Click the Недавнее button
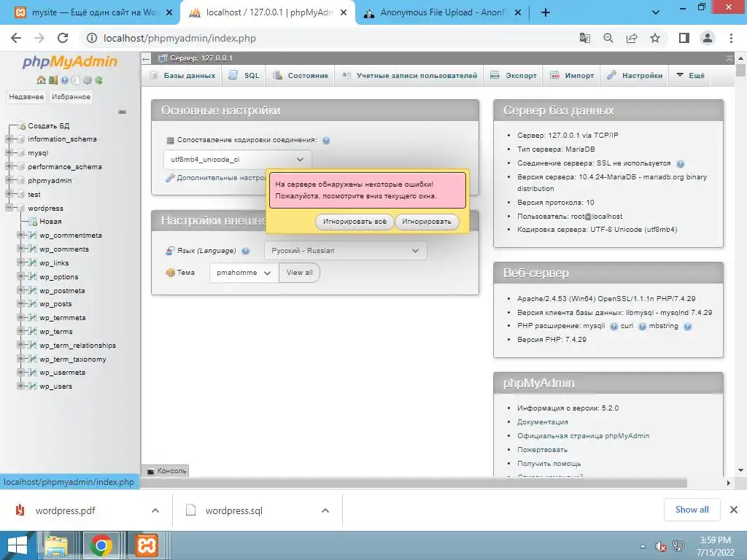 tap(26, 97)
